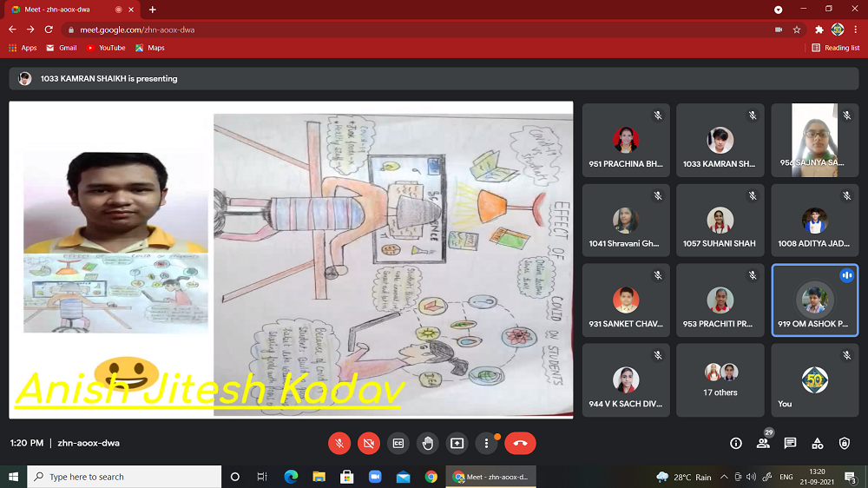Open the host controls shield icon
868x488 pixels.
pos(845,443)
